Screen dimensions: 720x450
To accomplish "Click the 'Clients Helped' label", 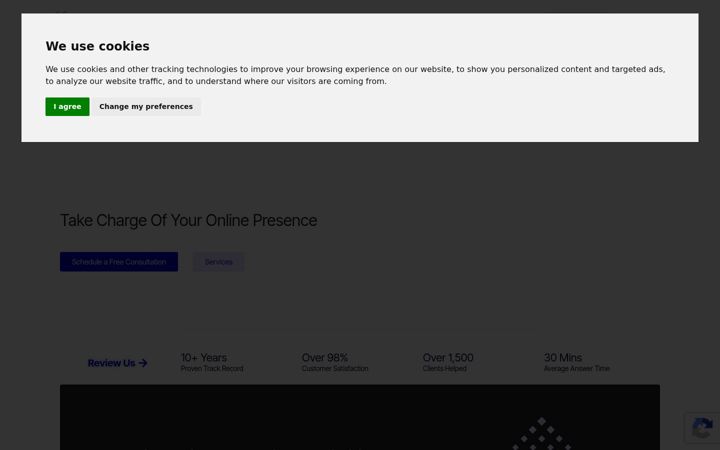I will [x=444, y=368].
